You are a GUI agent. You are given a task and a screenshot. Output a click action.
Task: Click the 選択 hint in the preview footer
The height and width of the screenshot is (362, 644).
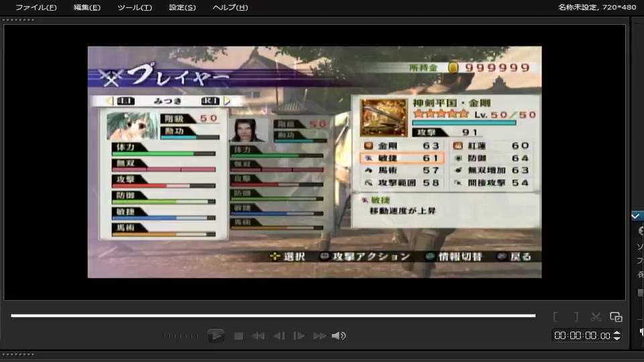287,257
